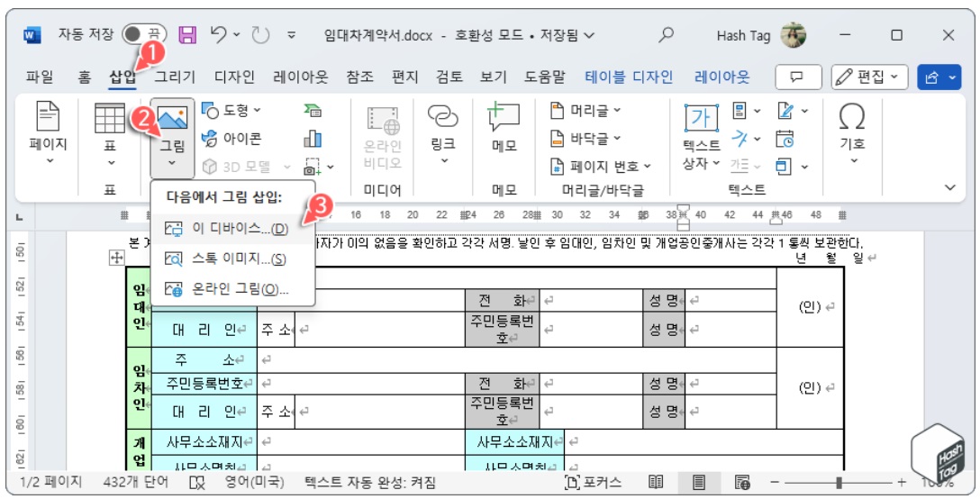Viewport: 980px width, 499px height.
Task: Click the spelling check status bar icon
Action: pyautogui.click(x=197, y=482)
